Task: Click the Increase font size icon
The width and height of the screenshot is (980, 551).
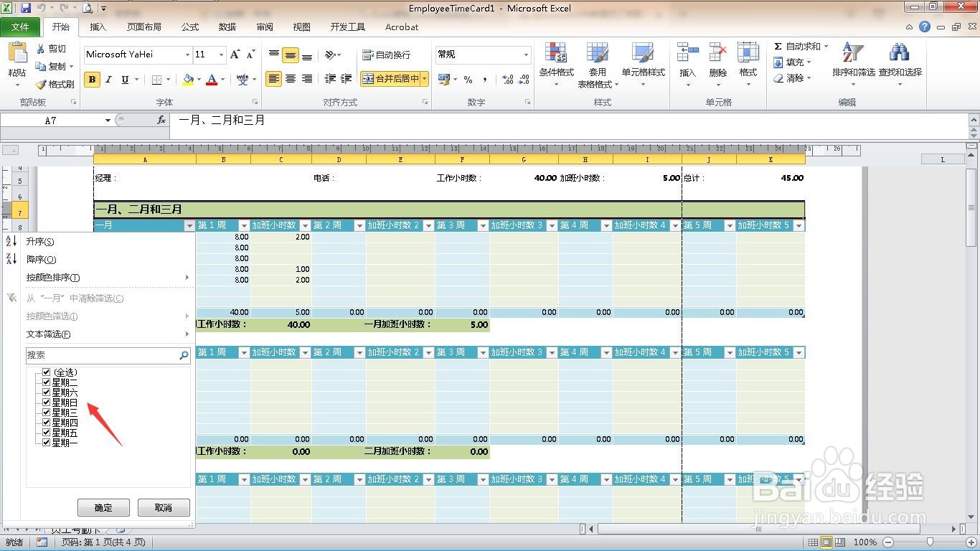Action: [x=235, y=55]
